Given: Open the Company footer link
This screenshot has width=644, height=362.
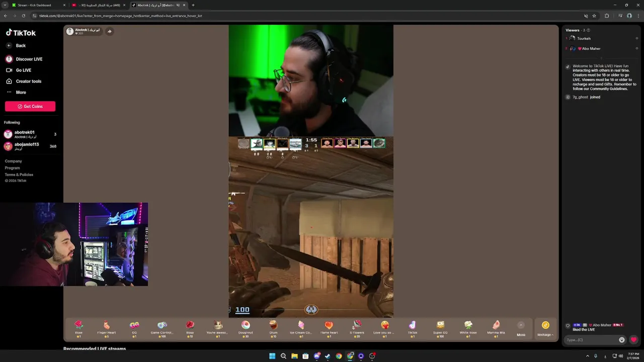Looking at the screenshot, I should [x=14, y=161].
